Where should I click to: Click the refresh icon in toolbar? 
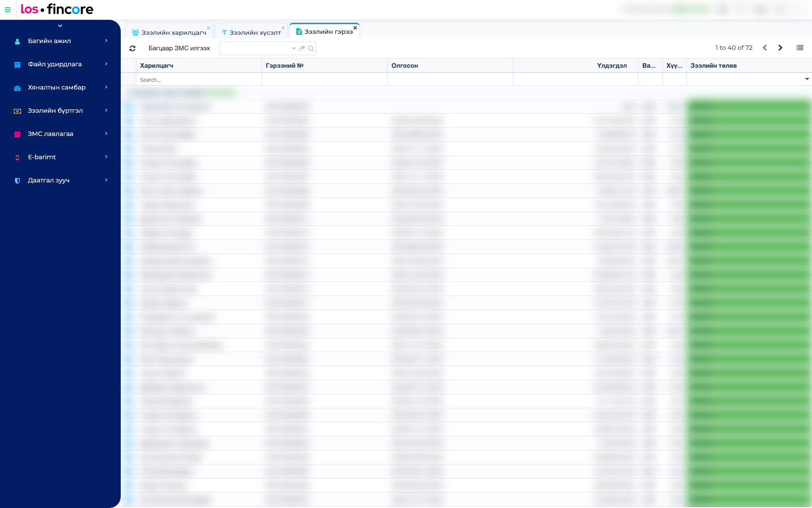[x=132, y=48]
